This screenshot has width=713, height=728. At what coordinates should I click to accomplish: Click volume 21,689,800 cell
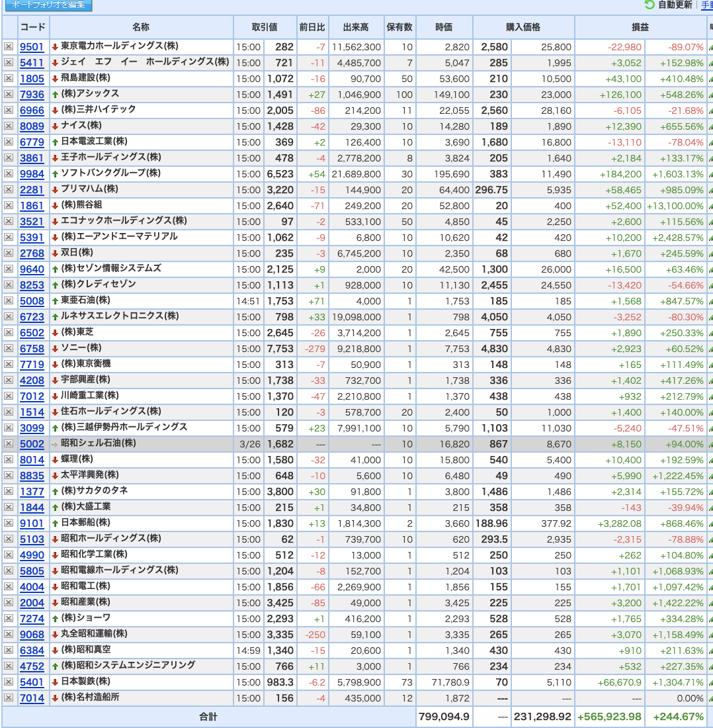(x=356, y=174)
